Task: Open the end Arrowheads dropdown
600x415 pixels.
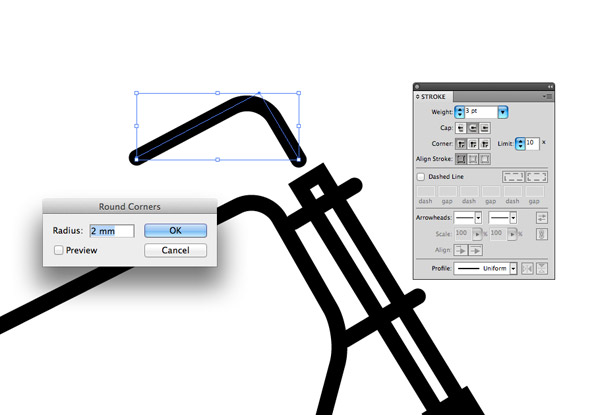Action: [513, 218]
